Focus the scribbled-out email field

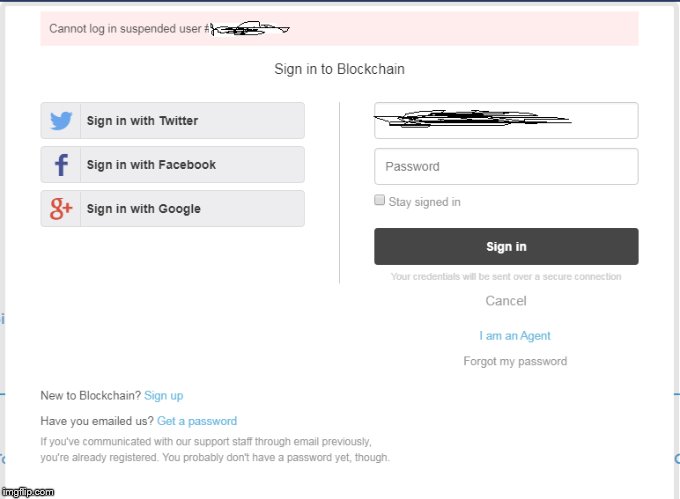[506, 121]
